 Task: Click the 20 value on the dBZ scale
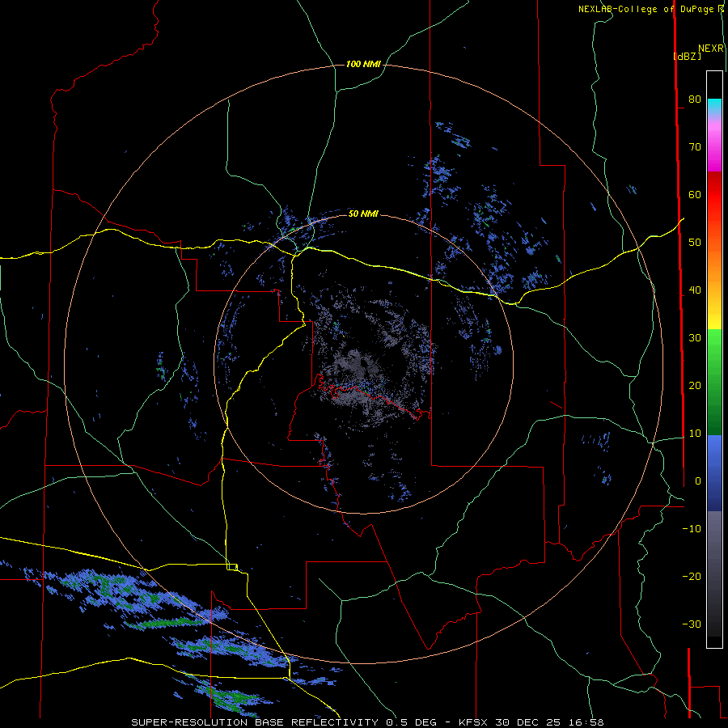695,385
